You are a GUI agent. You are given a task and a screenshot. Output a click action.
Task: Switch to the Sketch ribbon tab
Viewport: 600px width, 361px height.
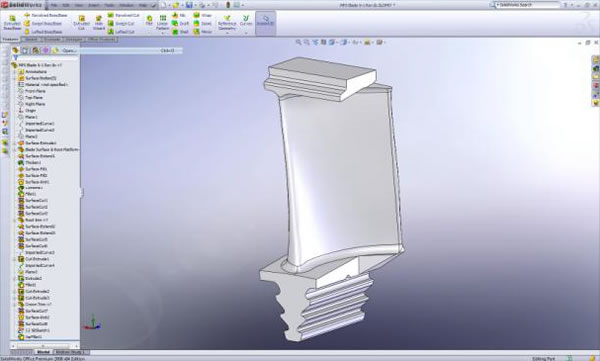click(x=31, y=39)
